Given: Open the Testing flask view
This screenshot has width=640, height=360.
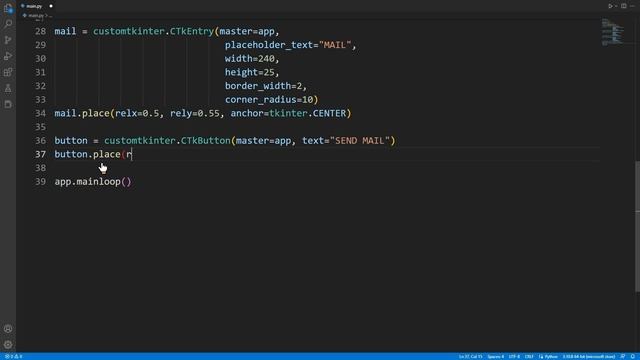Looking at the screenshot, I should 8,88.
